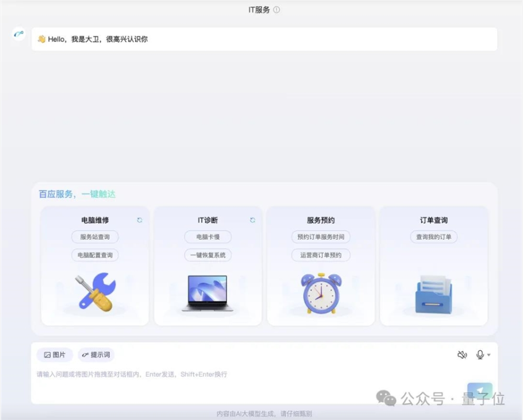Image resolution: width=523 pixels, height=420 pixels.
Task: Click 电脑卡慢 under IT诊断
Action: coord(207,237)
